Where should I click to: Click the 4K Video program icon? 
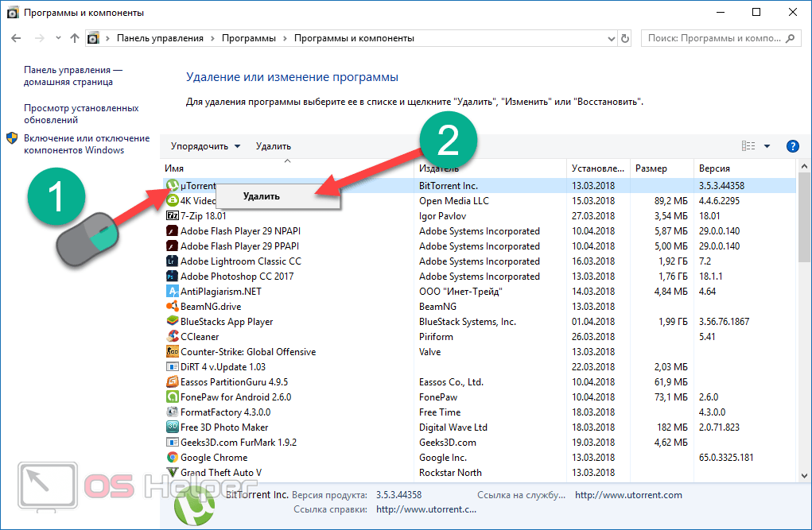coord(173,200)
